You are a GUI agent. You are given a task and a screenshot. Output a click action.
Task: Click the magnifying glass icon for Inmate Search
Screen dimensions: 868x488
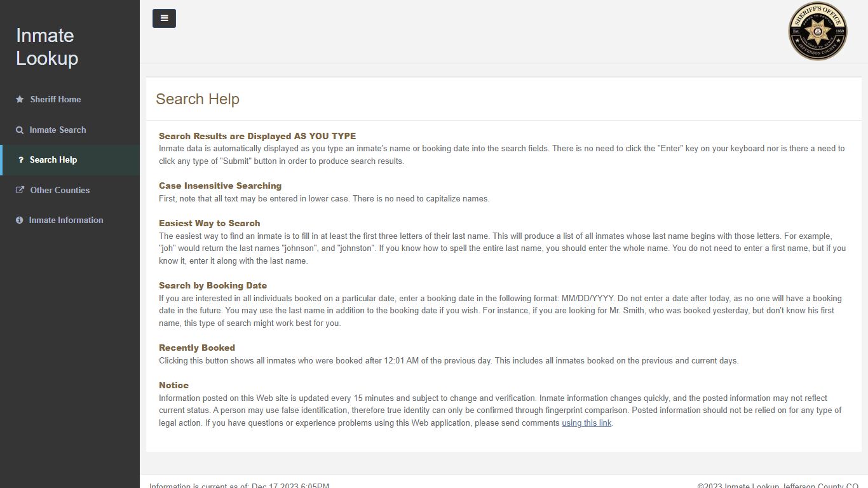point(20,130)
